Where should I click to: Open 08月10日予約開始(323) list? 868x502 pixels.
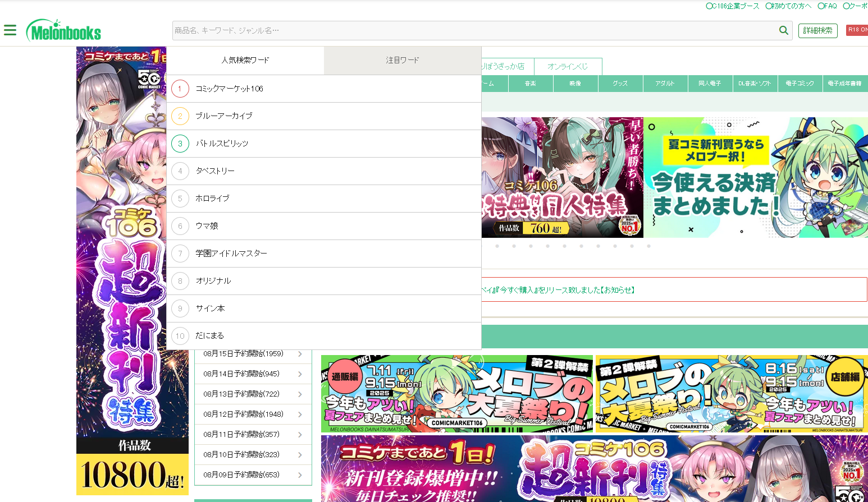click(253, 455)
